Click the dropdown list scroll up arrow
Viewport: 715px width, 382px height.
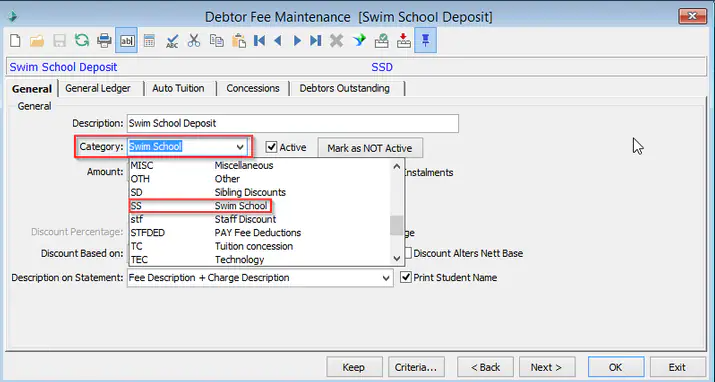pos(397,166)
